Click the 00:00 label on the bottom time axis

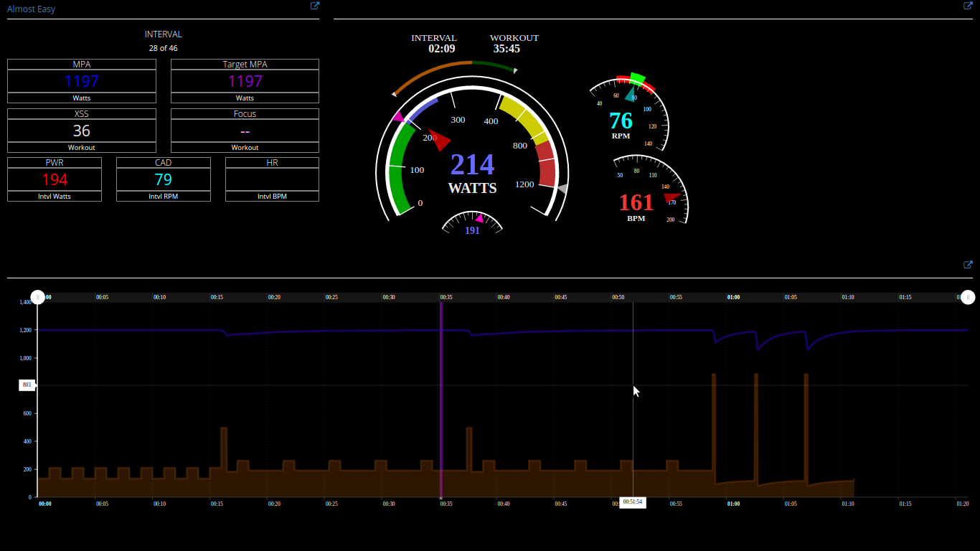[x=44, y=504]
